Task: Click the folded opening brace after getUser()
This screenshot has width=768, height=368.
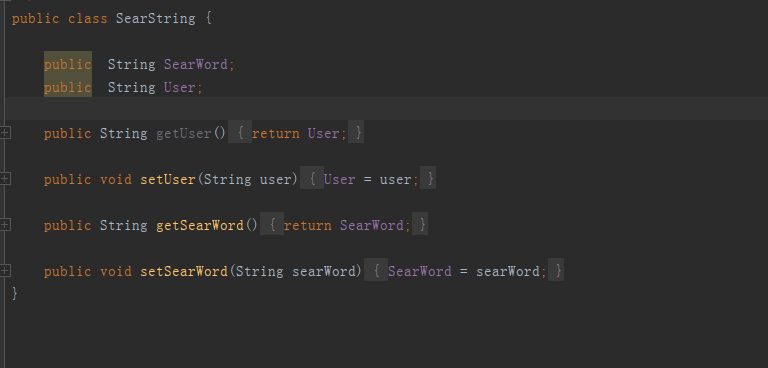Action: click(240, 133)
